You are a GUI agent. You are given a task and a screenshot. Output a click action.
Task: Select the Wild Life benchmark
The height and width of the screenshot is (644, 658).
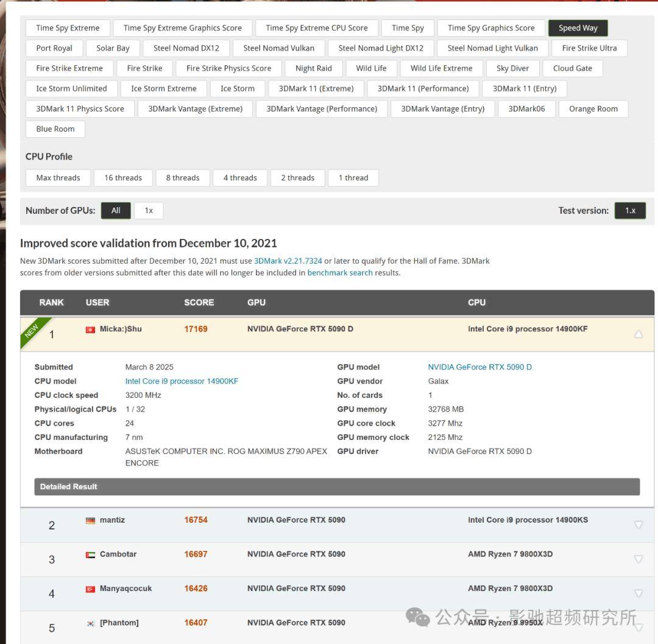click(372, 68)
